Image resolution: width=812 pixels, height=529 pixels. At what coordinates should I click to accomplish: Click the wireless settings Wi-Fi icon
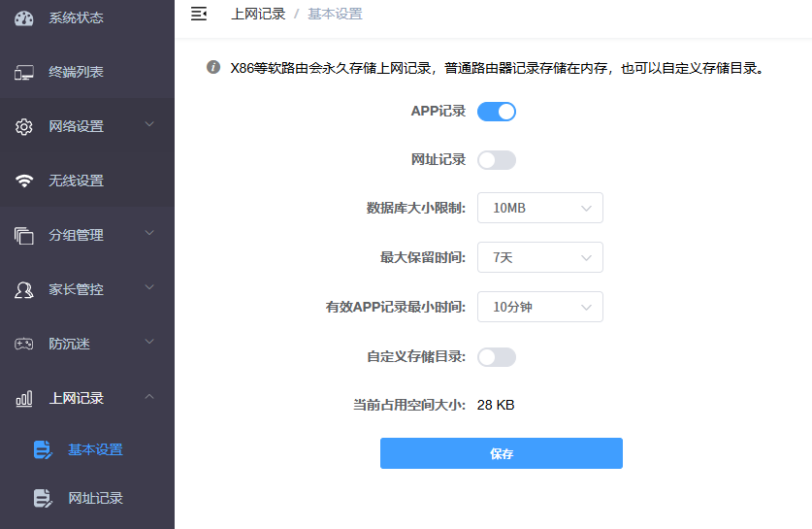[x=24, y=181]
